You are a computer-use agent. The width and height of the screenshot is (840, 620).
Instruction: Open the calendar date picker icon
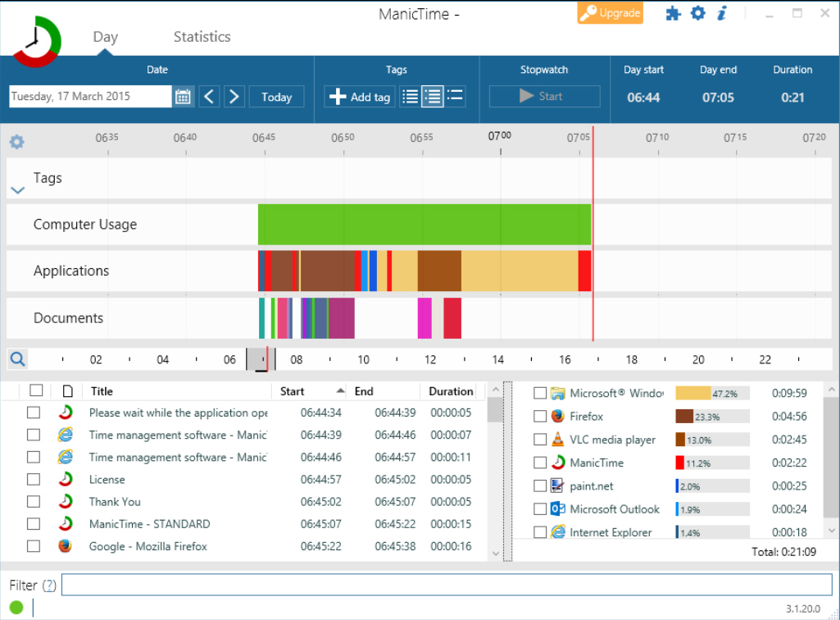coord(183,96)
